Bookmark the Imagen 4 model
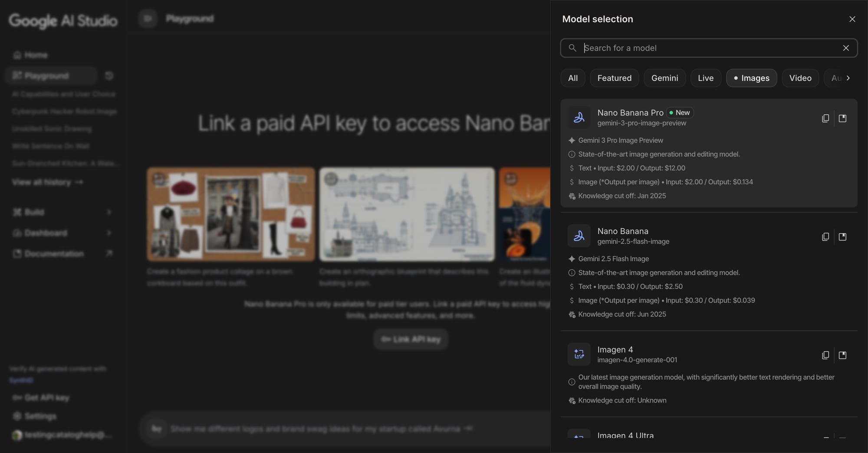 [x=843, y=355]
